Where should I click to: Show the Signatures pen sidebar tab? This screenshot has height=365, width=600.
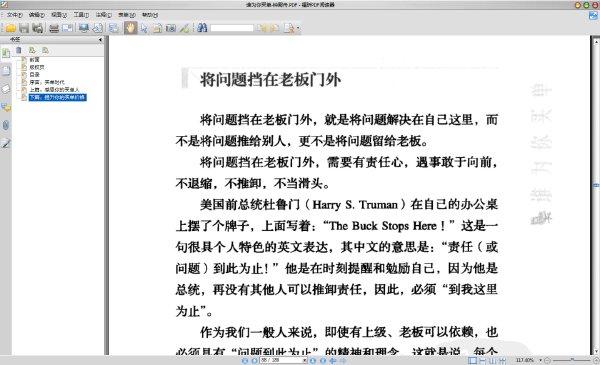point(6,143)
